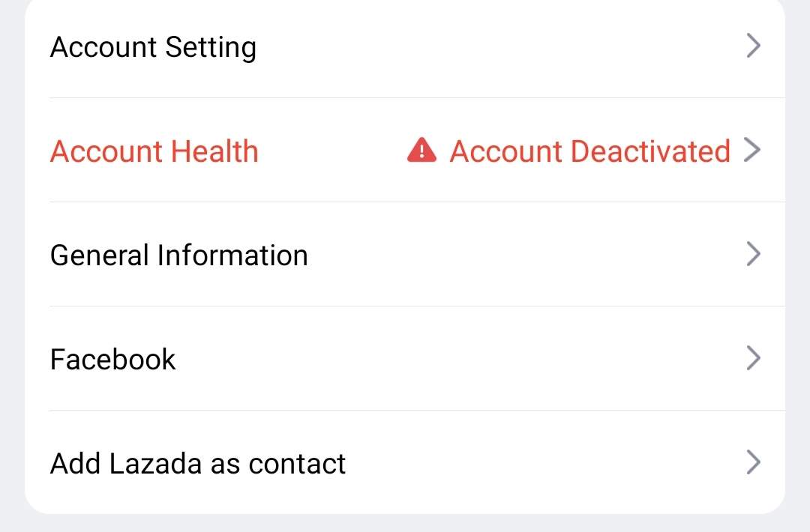View deactivation details via the alert icon
This screenshot has width=810, height=532.
click(x=421, y=150)
